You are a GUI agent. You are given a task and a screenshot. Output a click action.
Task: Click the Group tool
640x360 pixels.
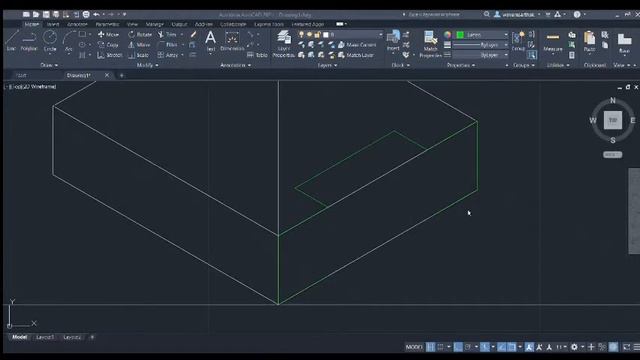(518, 41)
